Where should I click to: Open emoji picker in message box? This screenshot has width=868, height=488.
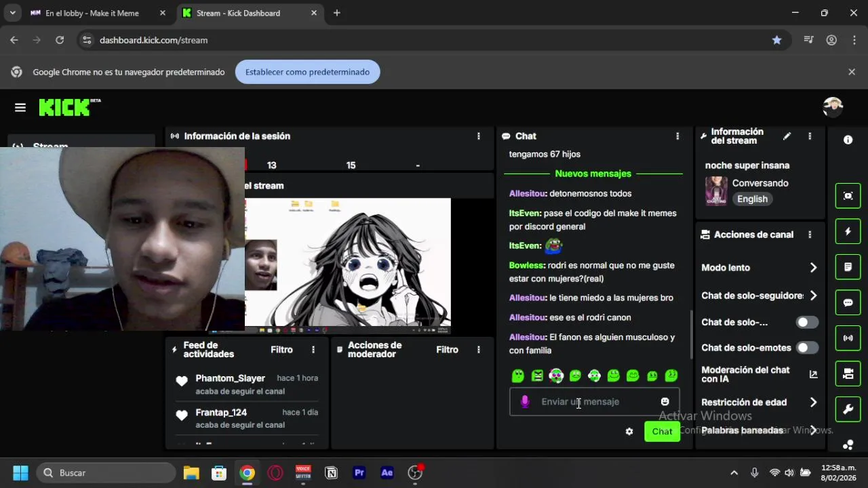click(665, 402)
